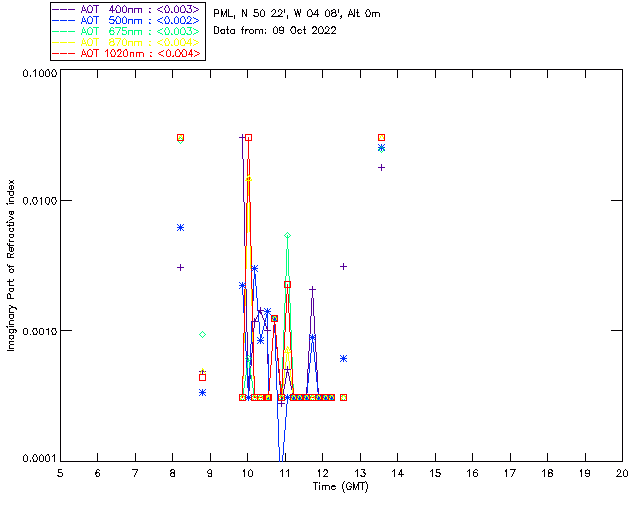Click the AOT 500nm legend entry
Viewport: 640px width, 512px height.
coord(127,20)
